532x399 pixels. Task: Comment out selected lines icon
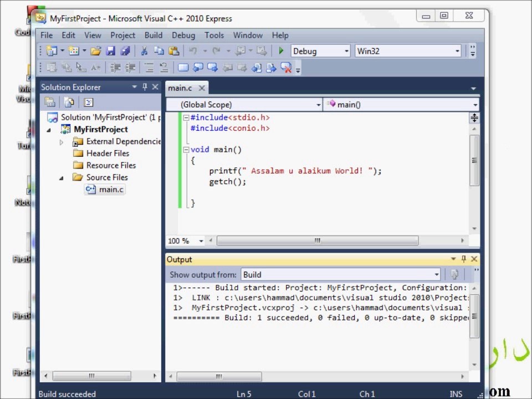click(x=149, y=68)
